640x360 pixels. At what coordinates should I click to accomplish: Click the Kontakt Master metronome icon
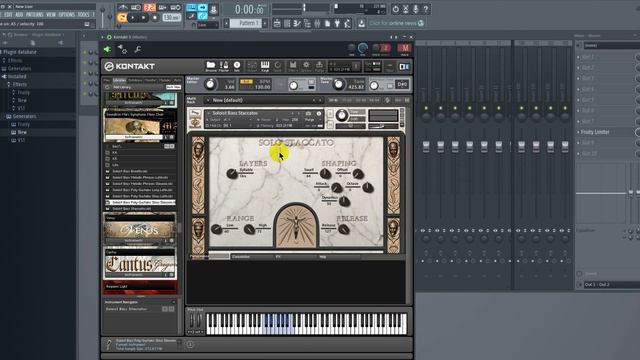[x=224, y=66]
